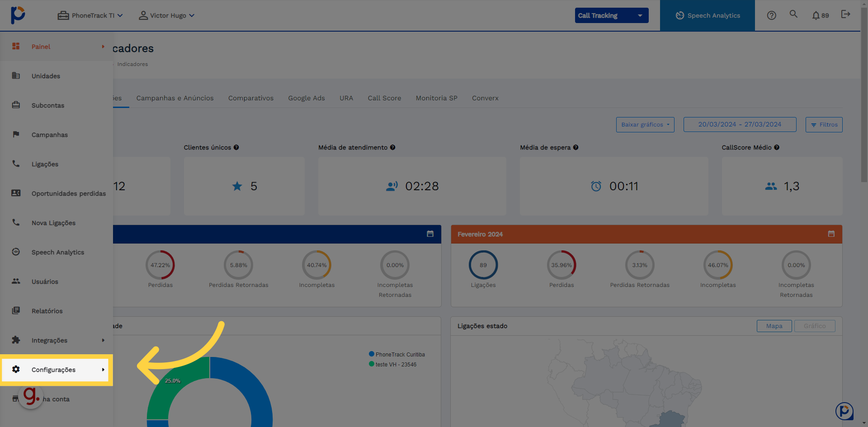Click the Média de espera 00:11 card
The image size is (868, 427).
click(x=614, y=186)
